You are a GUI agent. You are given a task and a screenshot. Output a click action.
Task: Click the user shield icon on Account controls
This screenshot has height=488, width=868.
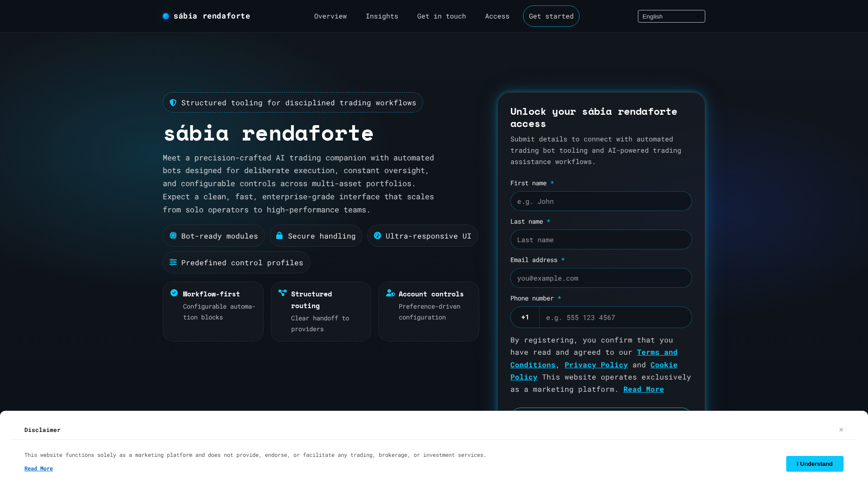click(x=391, y=293)
